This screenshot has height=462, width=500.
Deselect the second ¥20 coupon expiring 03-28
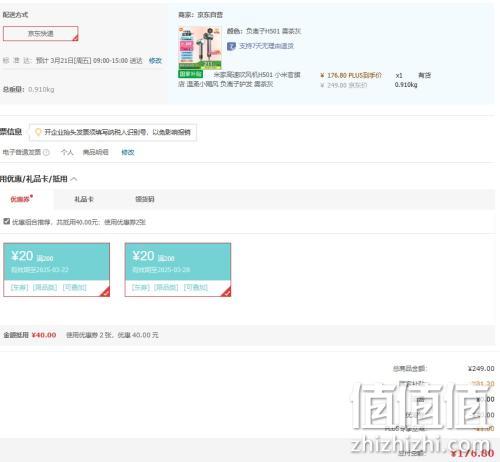tap(178, 270)
